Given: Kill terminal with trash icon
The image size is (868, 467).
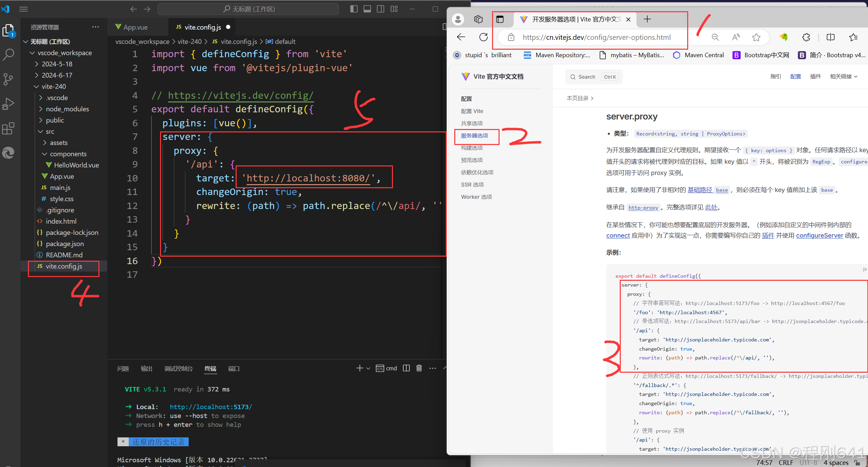Looking at the screenshot, I should pos(419,368).
